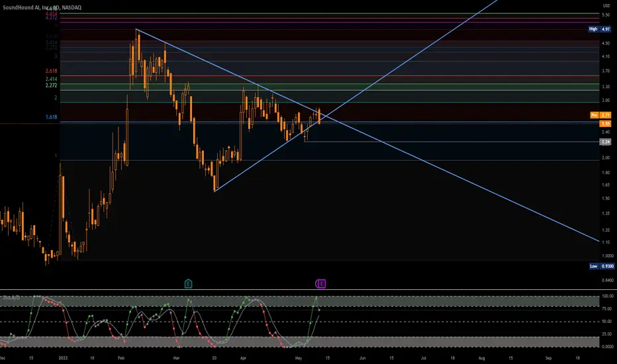Click the Mar label on time axis
Image resolution: width=617 pixels, height=364 pixels.
pyautogui.click(x=176, y=358)
